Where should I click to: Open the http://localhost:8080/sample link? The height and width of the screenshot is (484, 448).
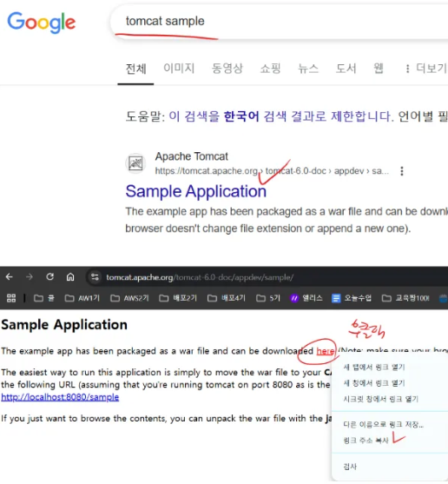pos(60,397)
